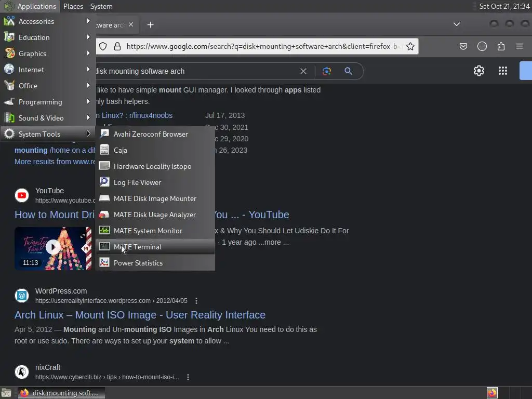The image size is (532, 399).
Task: Open the Google apps grid
Action: [503, 71]
